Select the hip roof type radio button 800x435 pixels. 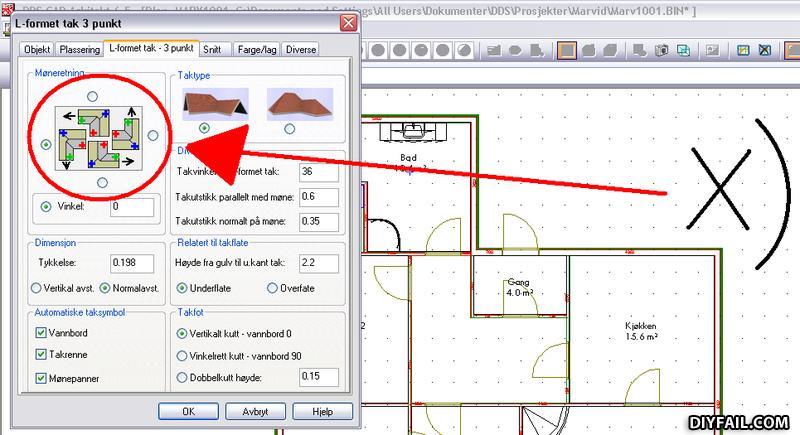tap(289, 129)
